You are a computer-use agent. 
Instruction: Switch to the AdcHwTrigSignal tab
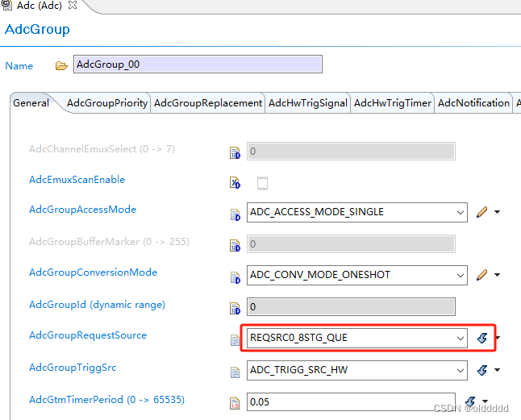[308, 103]
